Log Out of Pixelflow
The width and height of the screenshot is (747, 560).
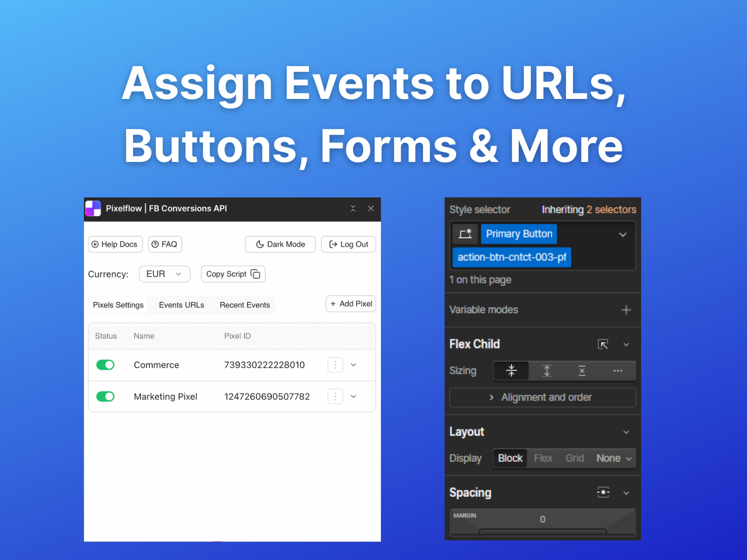(x=348, y=244)
